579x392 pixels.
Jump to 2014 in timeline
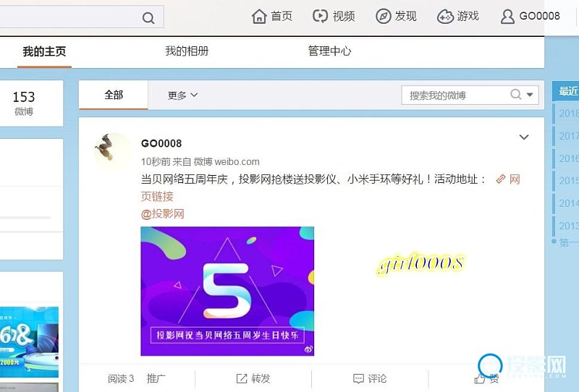(569, 203)
